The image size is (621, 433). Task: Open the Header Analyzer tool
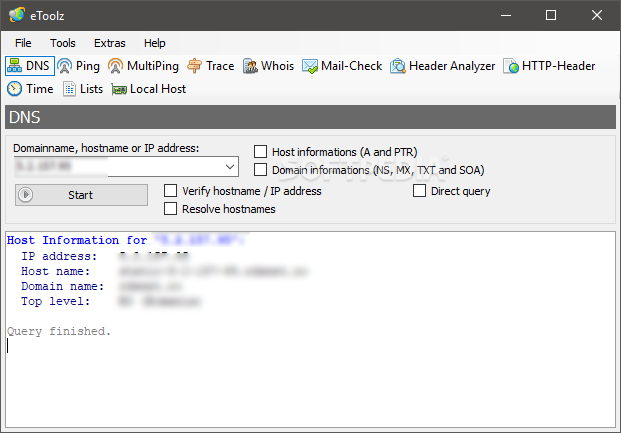point(442,66)
